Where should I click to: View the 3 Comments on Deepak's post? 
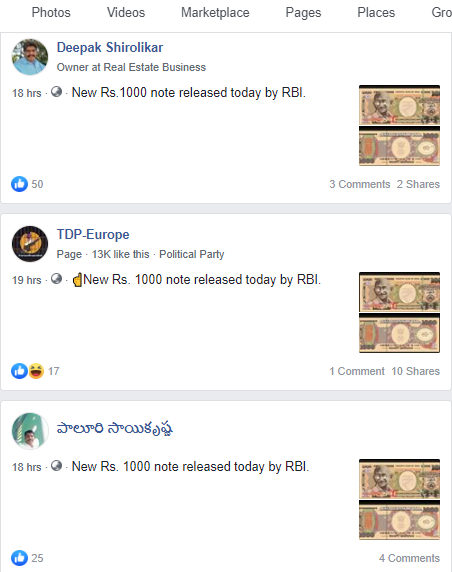tap(360, 184)
